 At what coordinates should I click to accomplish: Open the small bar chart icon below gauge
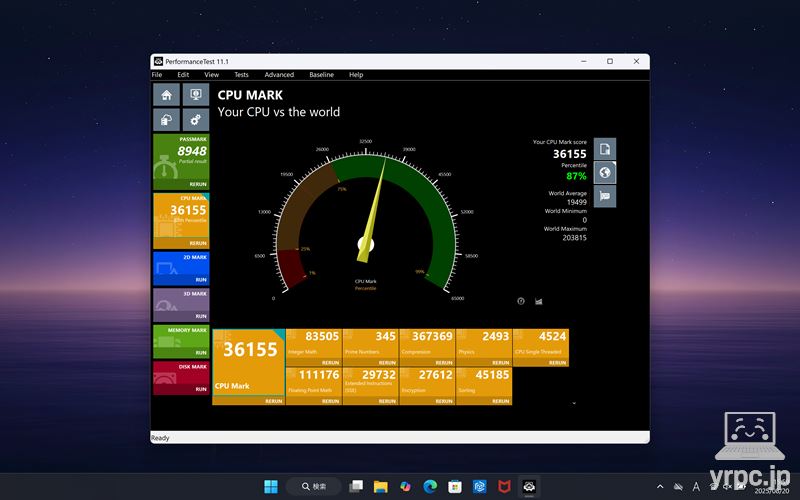(x=539, y=301)
